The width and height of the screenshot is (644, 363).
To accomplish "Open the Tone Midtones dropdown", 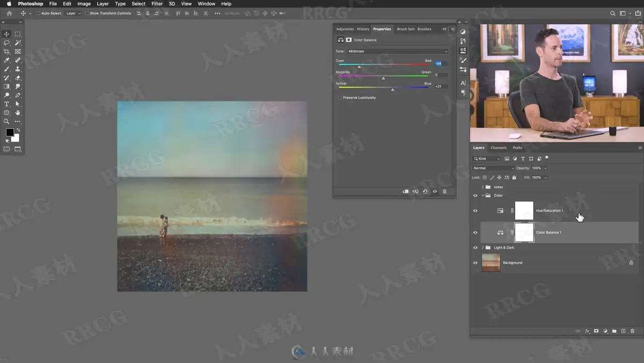I will [x=397, y=52].
